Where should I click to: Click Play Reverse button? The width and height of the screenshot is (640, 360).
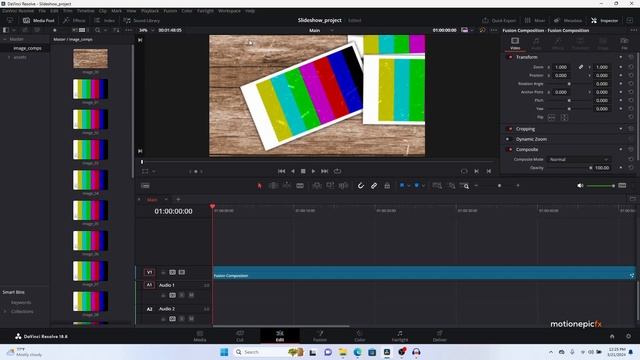click(x=293, y=171)
